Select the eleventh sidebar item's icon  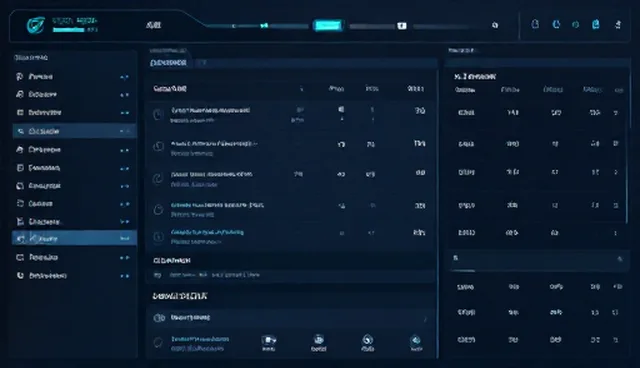(x=20, y=257)
